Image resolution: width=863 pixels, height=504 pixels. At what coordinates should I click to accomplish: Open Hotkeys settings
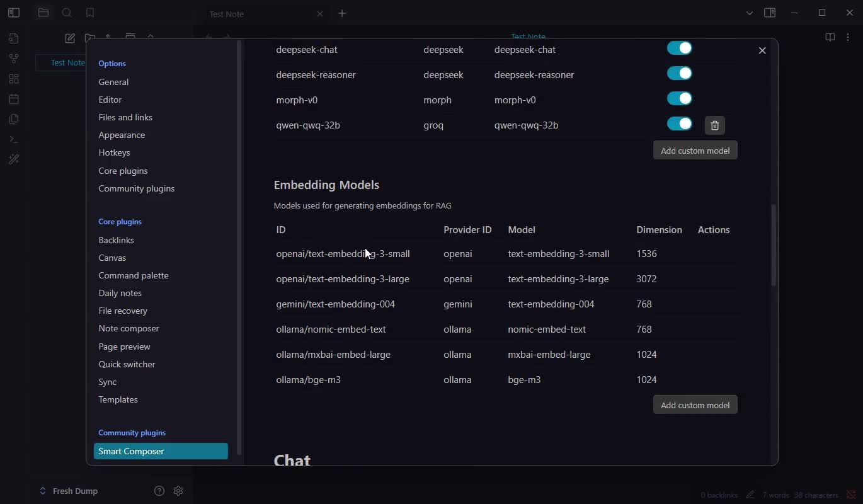pos(114,152)
